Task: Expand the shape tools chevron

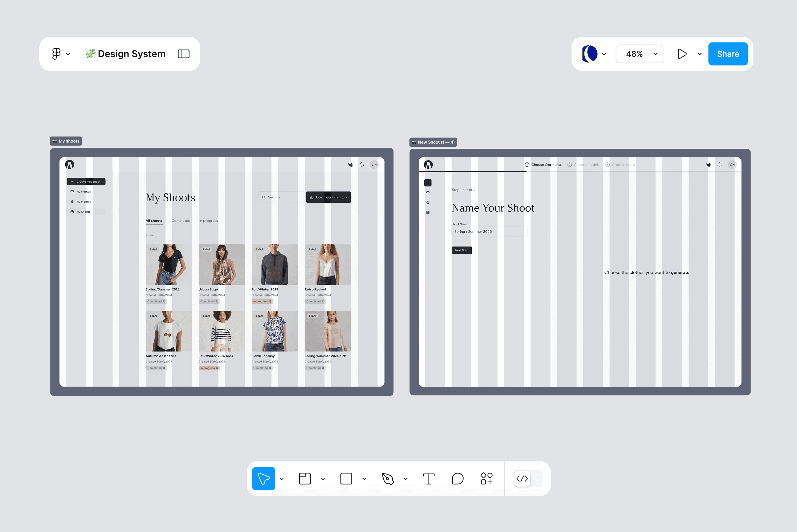Action: pyautogui.click(x=364, y=479)
